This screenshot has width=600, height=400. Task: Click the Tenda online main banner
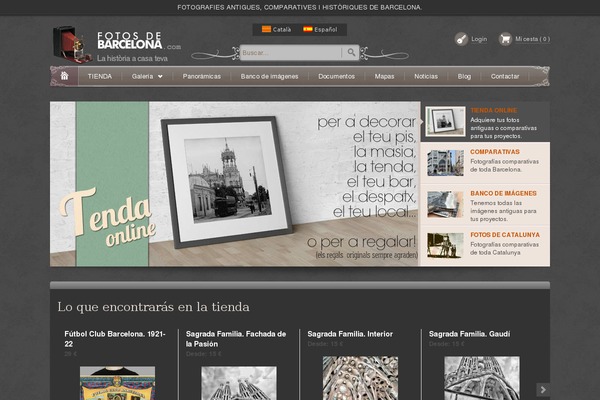pos(235,184)
